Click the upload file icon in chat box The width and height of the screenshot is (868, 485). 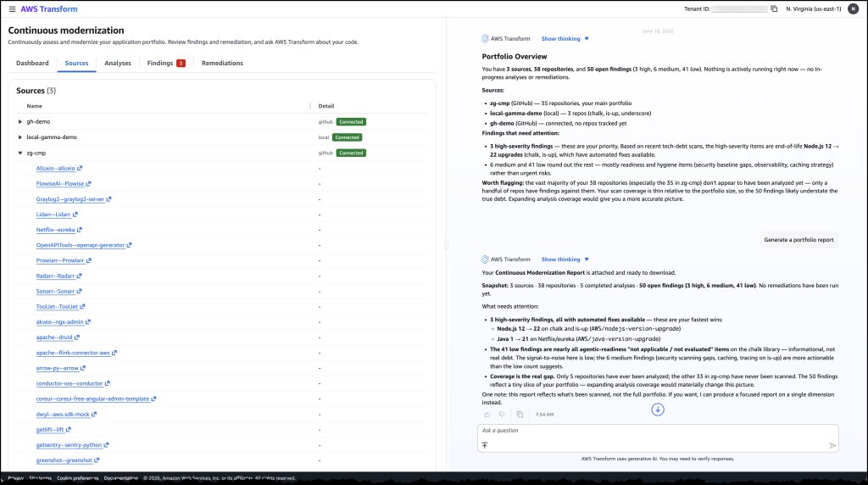[x=485, y=445]
